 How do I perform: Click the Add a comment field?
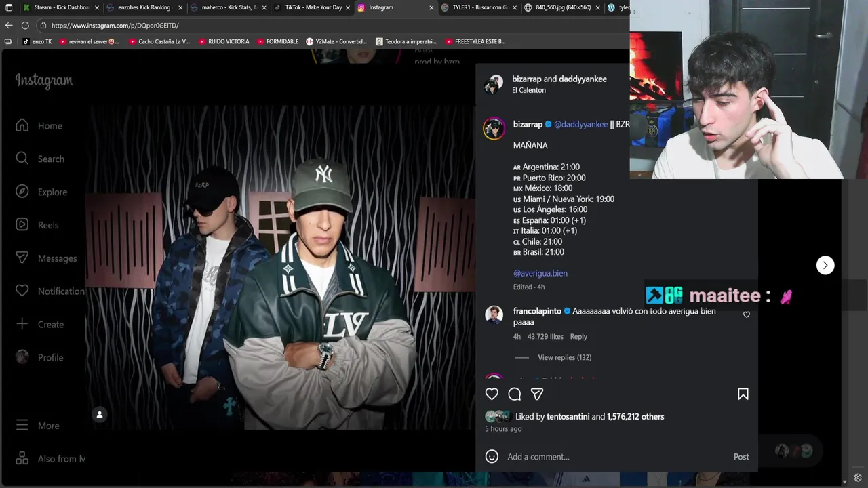[x=616, y=457]
